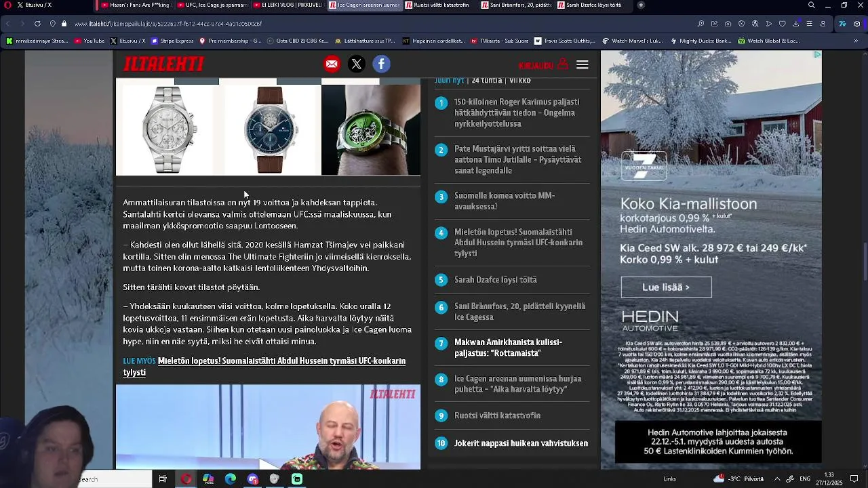Open the YouTube bookmark

pos(90,41)
